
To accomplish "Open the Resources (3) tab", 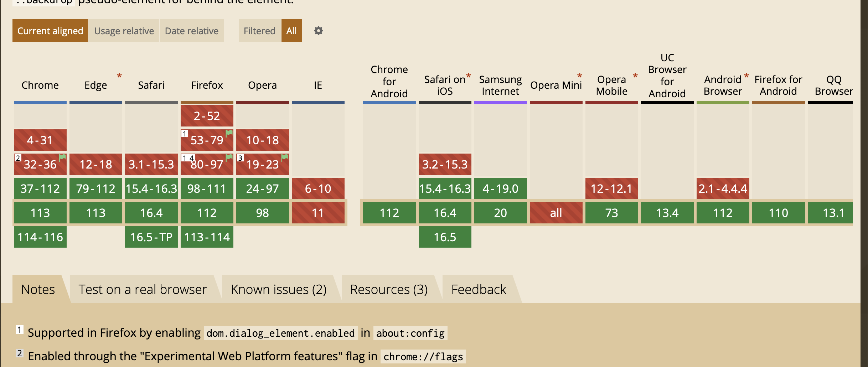I will pos(389,289).
